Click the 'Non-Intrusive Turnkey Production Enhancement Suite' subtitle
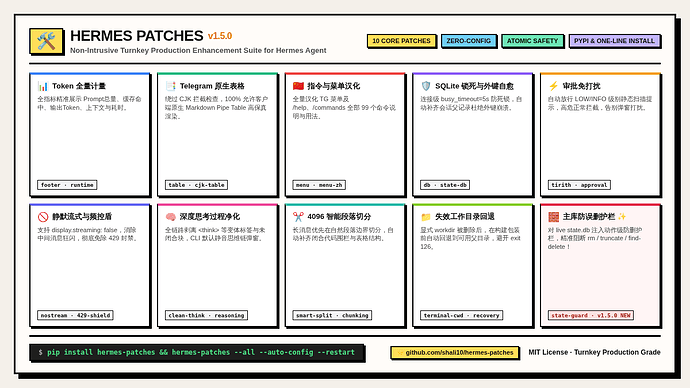The height and width of the screenshot is (388, 690). click(198, 51)
